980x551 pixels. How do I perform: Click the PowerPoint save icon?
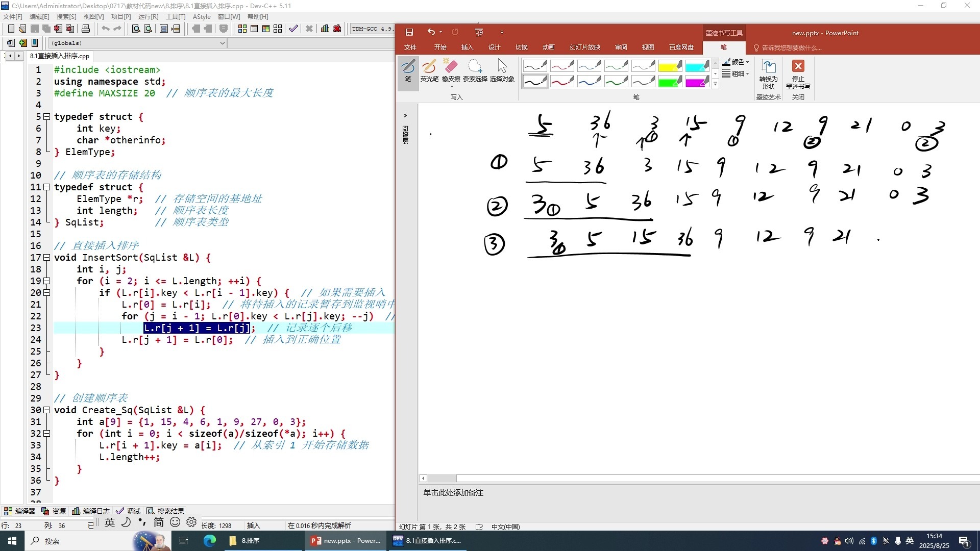click(x=409, y=32)
